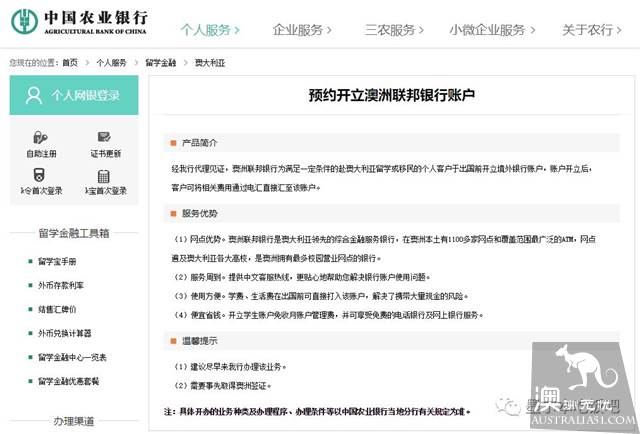Go to 留学金融 in the breadcrumb
Screen dimensions: 640x434
(x=161, y=63)
